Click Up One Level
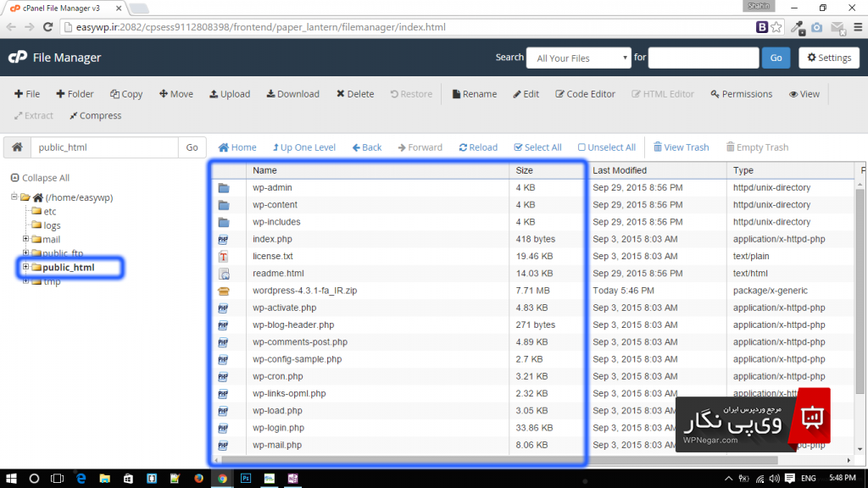This screenshot has height=488, width=868. click(304, 147)
